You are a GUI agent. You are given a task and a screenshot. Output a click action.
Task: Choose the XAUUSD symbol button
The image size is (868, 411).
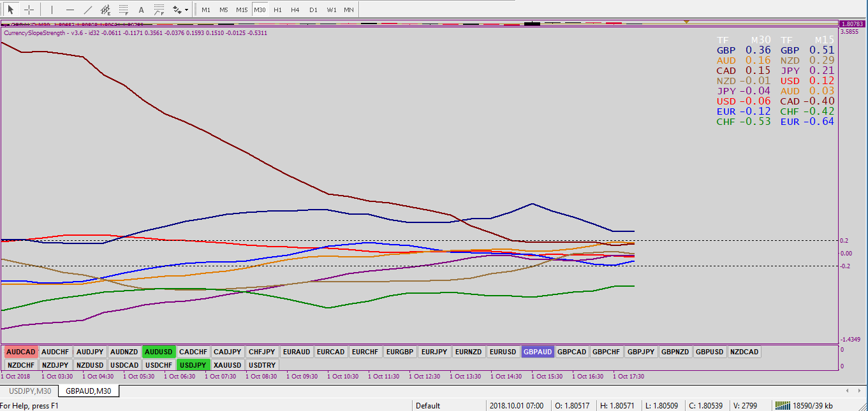tap(228, 365)
